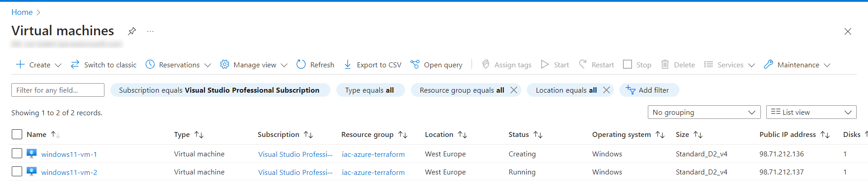Open windows11-vm-2 virtual machine

point(69,172)
